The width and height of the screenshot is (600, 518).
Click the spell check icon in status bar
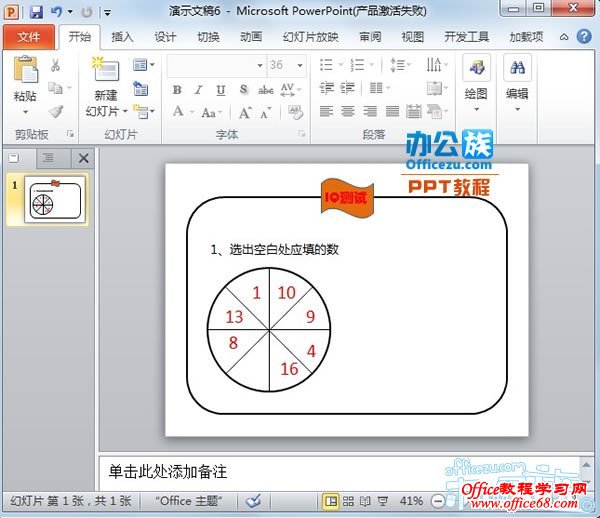254,500
